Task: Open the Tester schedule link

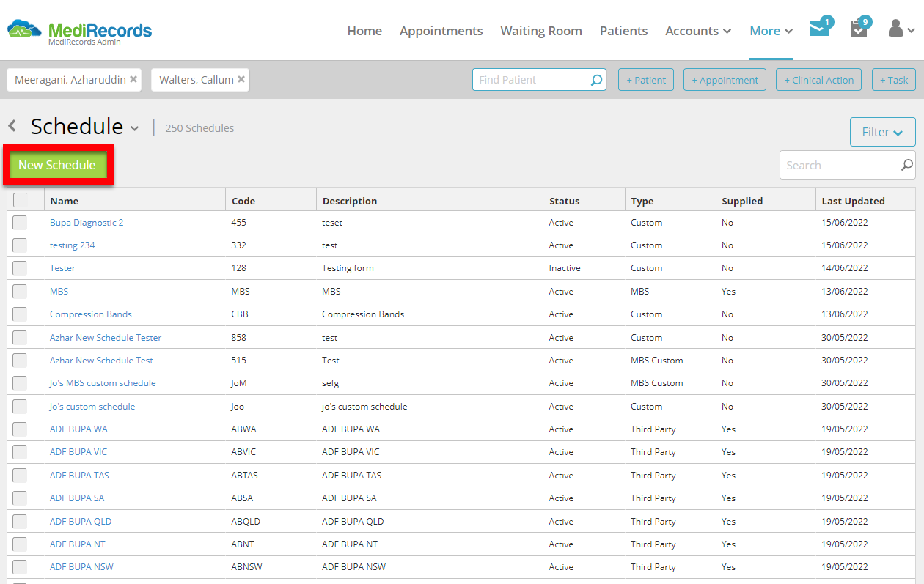Action: pos(62,268)
